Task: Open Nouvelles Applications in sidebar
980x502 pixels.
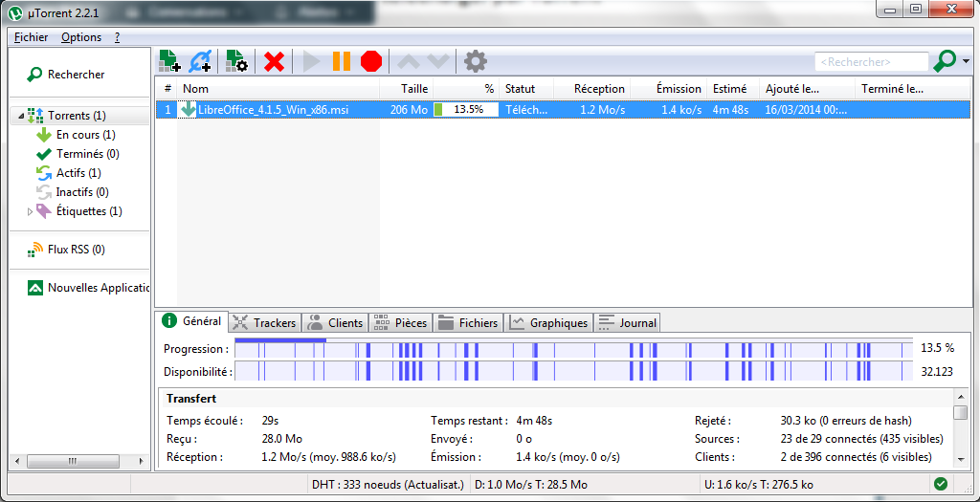Action: coord(99,288)
